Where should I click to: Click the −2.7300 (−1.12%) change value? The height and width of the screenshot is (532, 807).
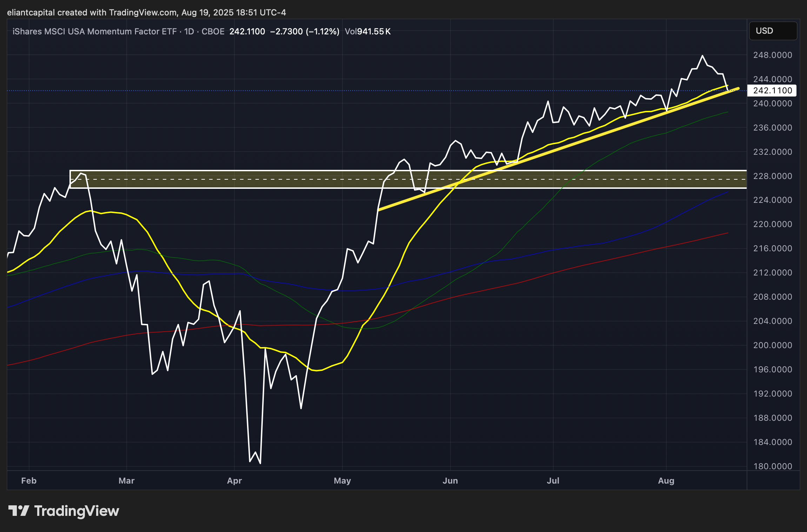[305, 32]
